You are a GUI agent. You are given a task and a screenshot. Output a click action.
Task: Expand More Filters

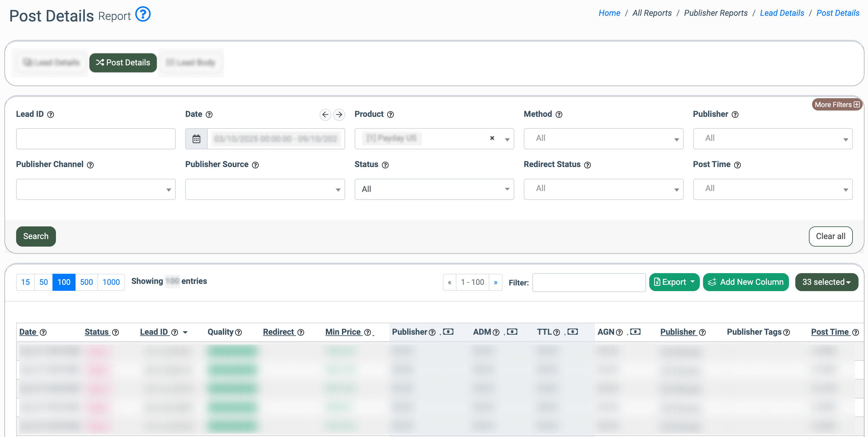click(x=837, y=105)
